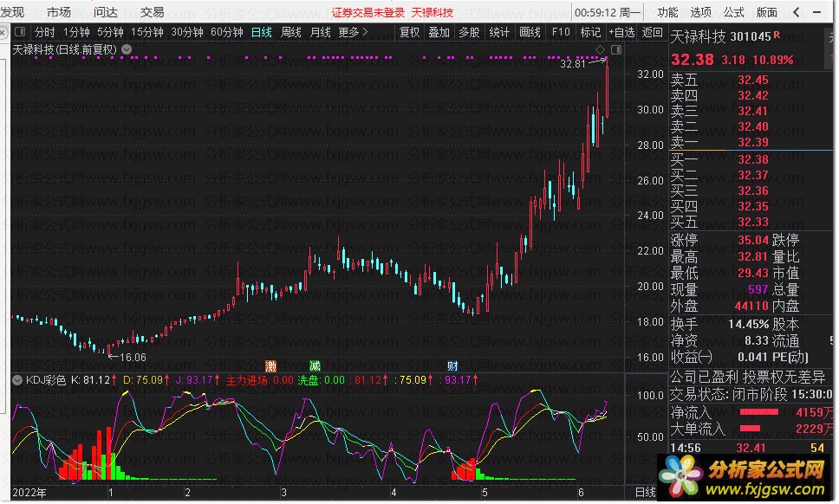Screen dimensions: 839x504
Task: Click the 证券交易未登录 login notice
Action: [368, 12]
